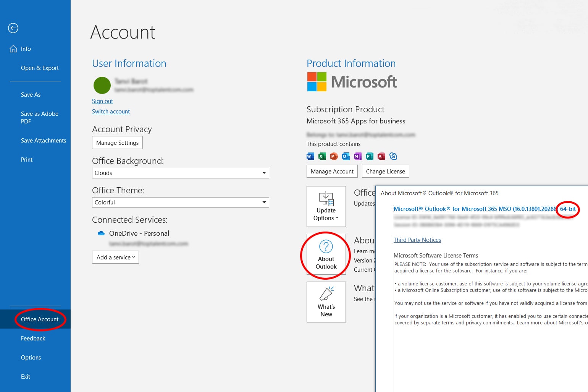This screenshot has width=588, height=392.
Task: Click the Word app icon
Action: tap(310, 156)
